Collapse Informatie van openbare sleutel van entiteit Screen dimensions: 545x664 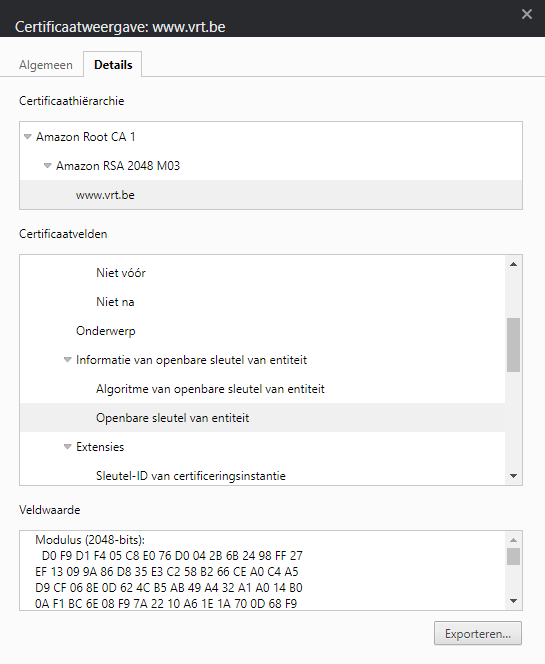tap(67, 360)
